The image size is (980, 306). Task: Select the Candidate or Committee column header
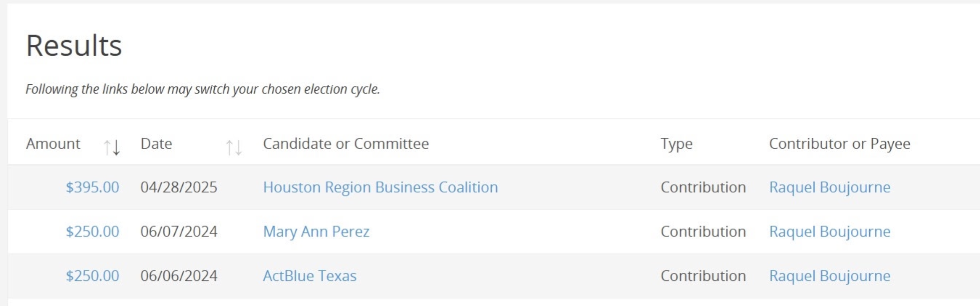tap(346, 144)
